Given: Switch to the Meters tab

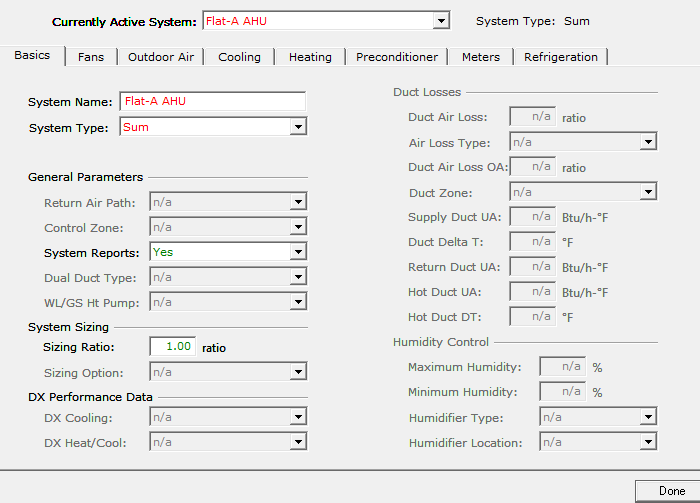Looking at the screenshot, I should tap(480, 57).
